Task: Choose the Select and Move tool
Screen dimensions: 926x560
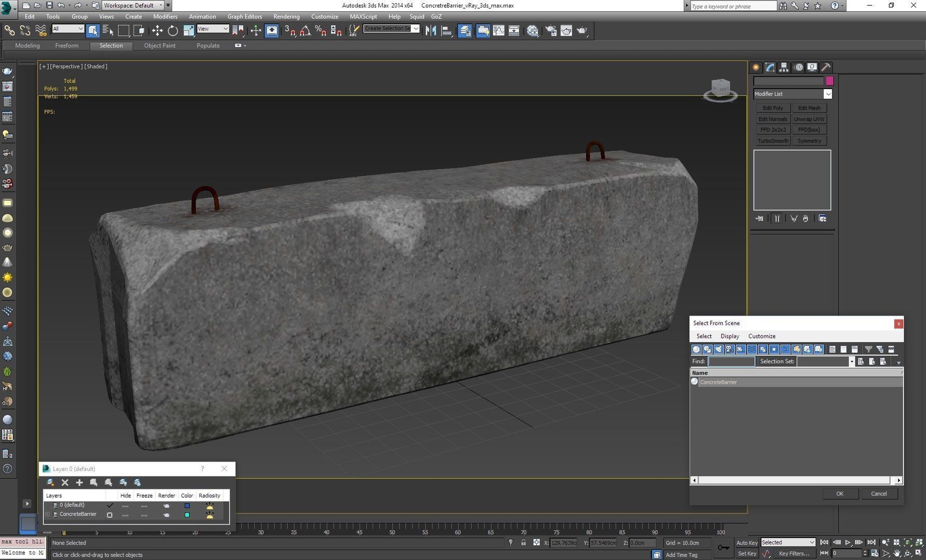Action: point(157,31)
